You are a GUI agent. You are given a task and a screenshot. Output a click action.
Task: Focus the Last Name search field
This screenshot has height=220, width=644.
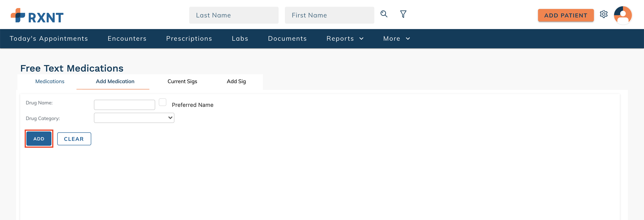pos(234,15)
